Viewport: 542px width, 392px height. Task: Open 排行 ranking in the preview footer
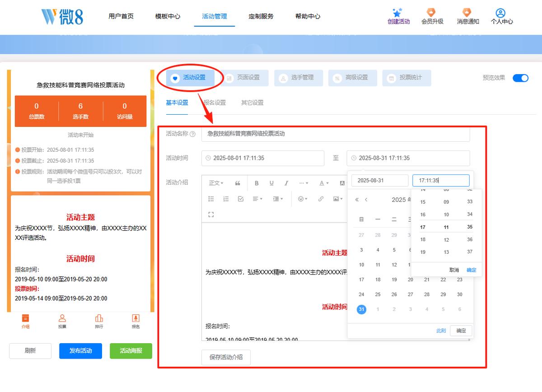(99, 321)
